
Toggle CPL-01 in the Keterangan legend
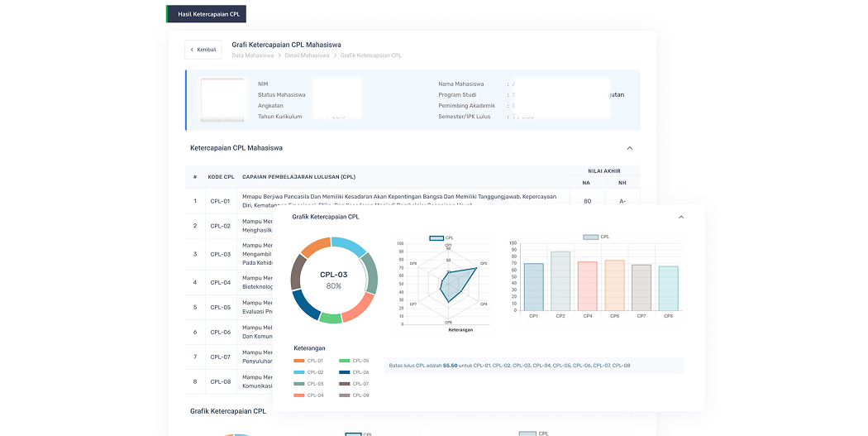coord(308,361)
